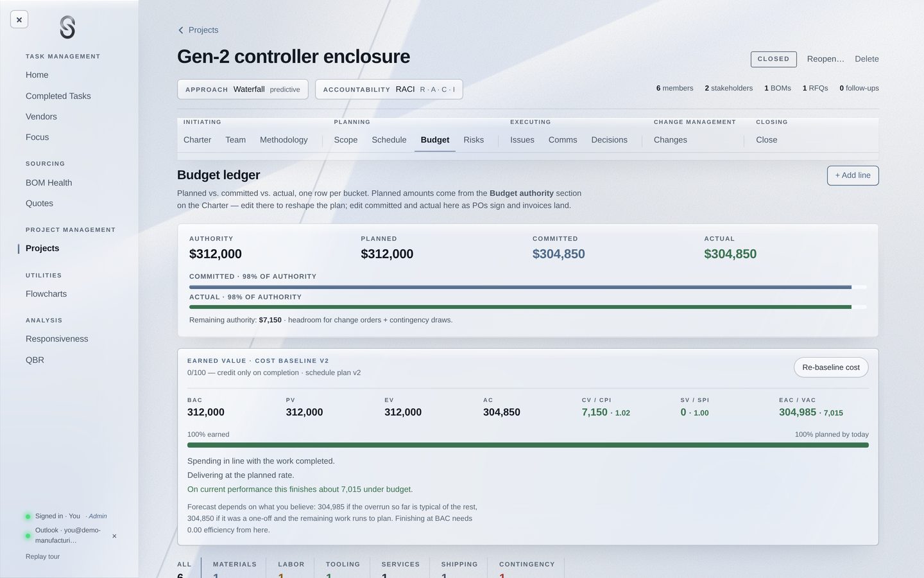Image resolution: width=924 pixels, height=578 pixels.
Task: Switch to the Close tab
Action: 767,140
